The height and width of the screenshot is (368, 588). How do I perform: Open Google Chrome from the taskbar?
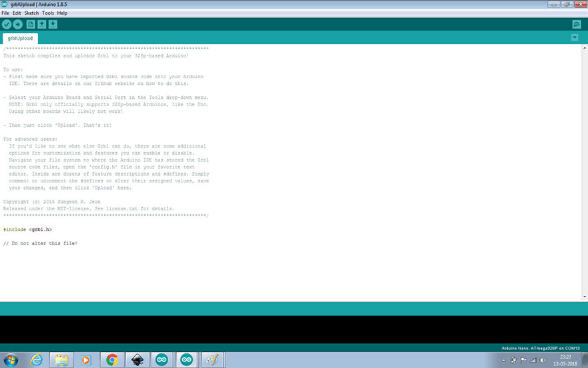click(111, 360)
